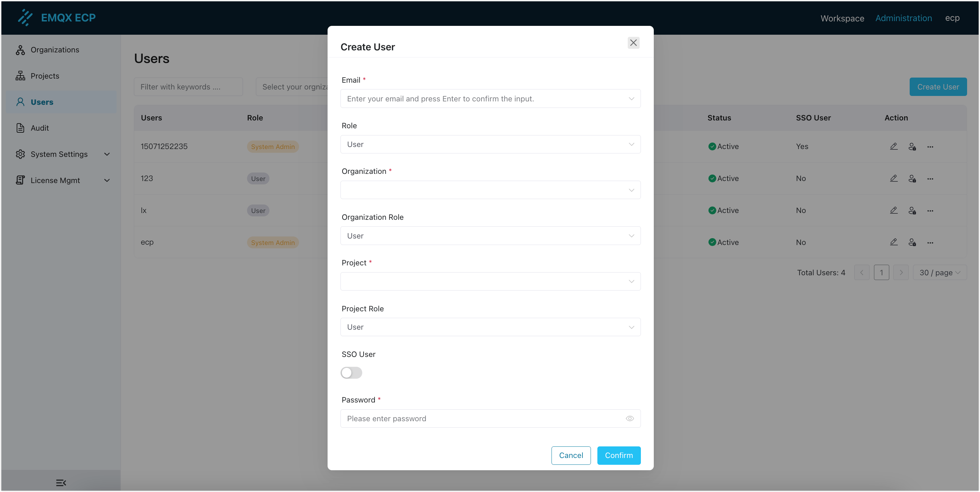Toggle the SSO User switch
Viewport: 980px width, 492px height.
point(351,373)
